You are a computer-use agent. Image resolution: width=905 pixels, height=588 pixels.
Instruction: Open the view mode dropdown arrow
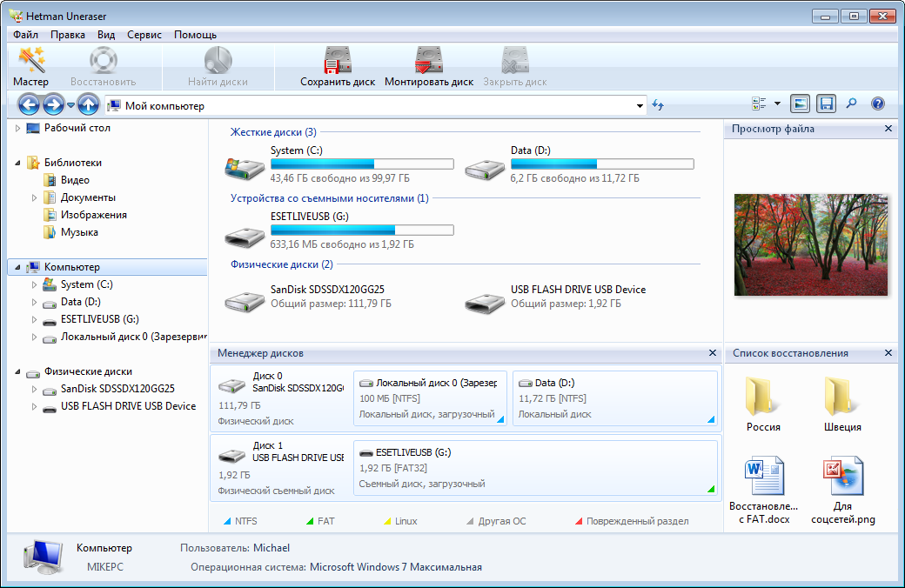[777, 104]
